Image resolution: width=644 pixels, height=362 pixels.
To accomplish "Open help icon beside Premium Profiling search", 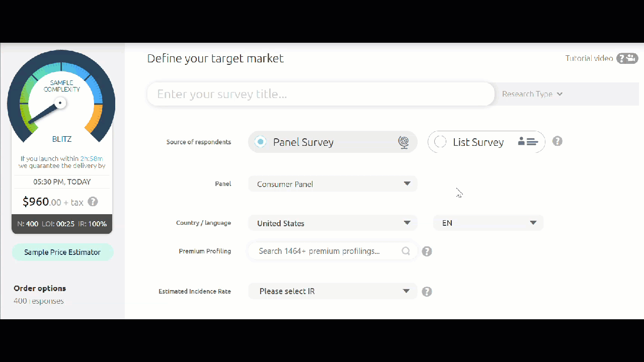I will (427, 251).
